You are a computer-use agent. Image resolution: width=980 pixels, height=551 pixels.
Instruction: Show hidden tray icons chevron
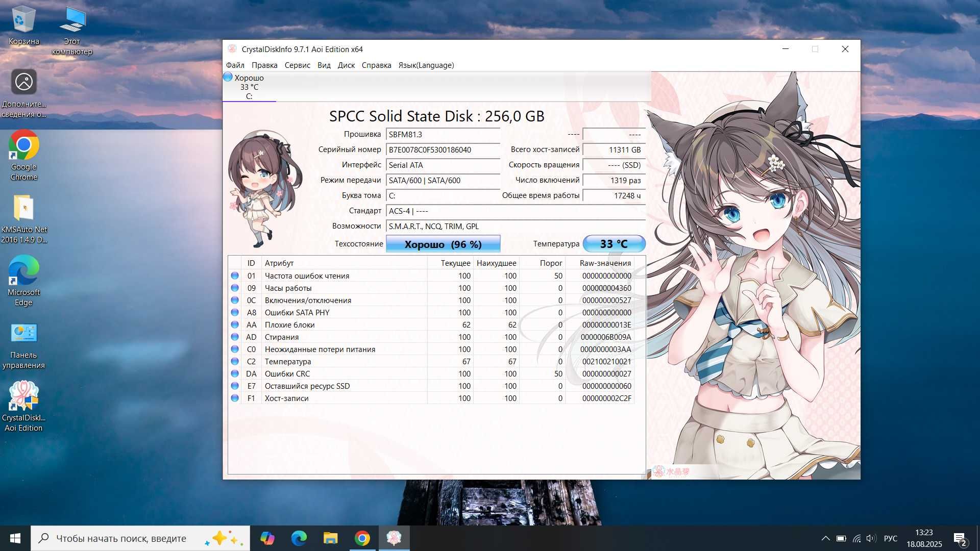coord(825,538)
